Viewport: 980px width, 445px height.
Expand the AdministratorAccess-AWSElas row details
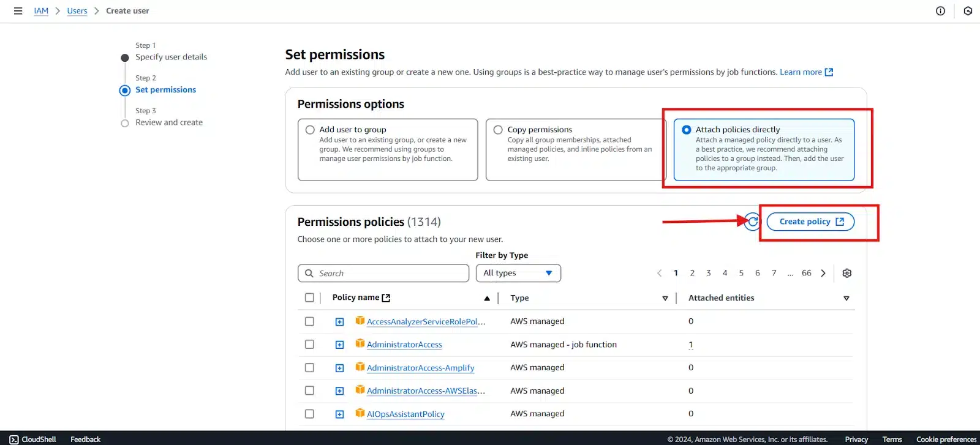pos(339,391)
